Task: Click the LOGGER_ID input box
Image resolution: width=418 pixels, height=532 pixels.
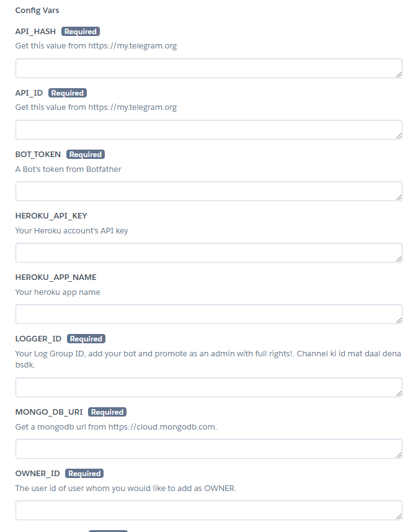Action: pyautogui.click(x=208, y=387)
